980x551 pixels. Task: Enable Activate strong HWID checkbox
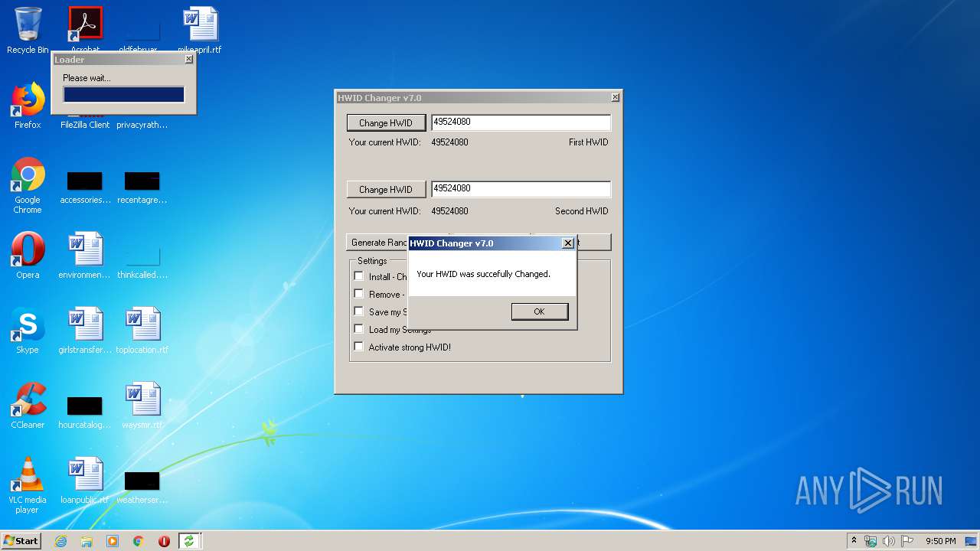pyautogui.click(x=358, y=347)
